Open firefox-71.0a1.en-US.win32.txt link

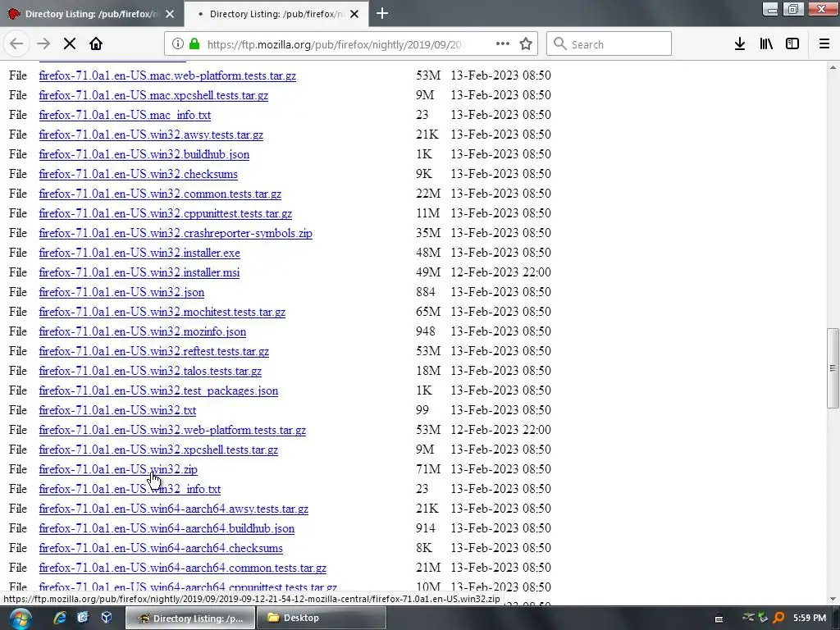point(117,411)
